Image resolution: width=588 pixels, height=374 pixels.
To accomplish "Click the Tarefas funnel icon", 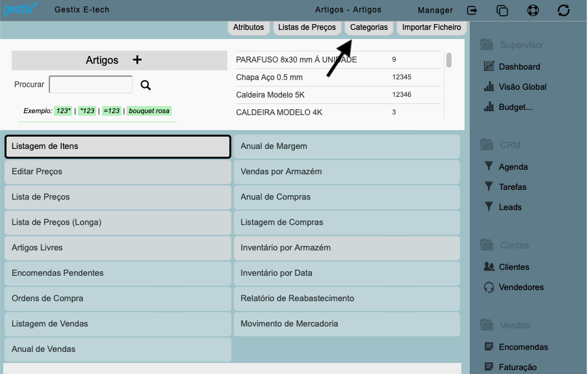I will pos(489,187).
